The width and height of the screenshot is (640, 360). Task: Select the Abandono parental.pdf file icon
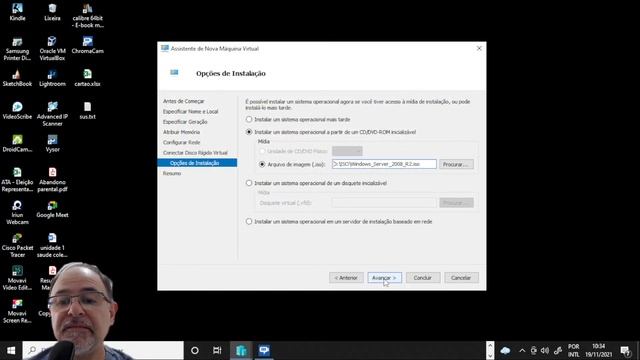[x=52, y=180]
